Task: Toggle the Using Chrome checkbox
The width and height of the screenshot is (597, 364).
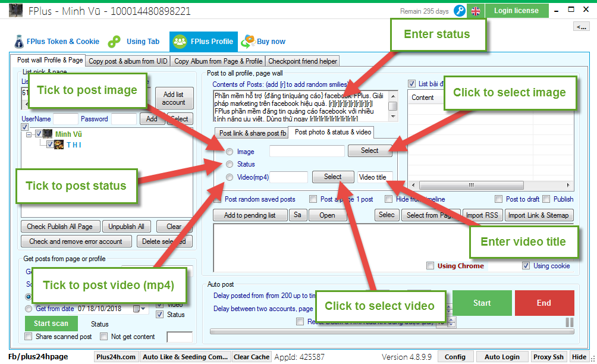Action: [x=431, y=266]
